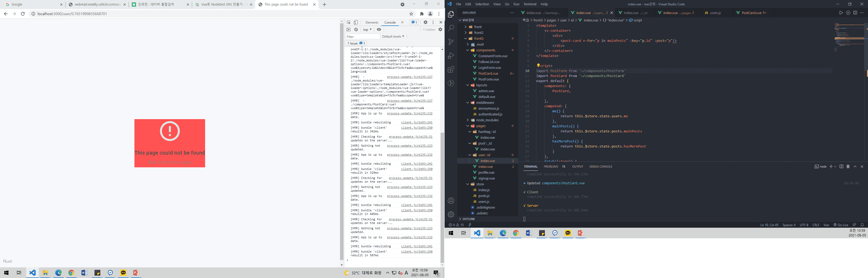868x278 pixels.
Task: Switch to the Elements tab in DevTools
Action: (372, 22)
